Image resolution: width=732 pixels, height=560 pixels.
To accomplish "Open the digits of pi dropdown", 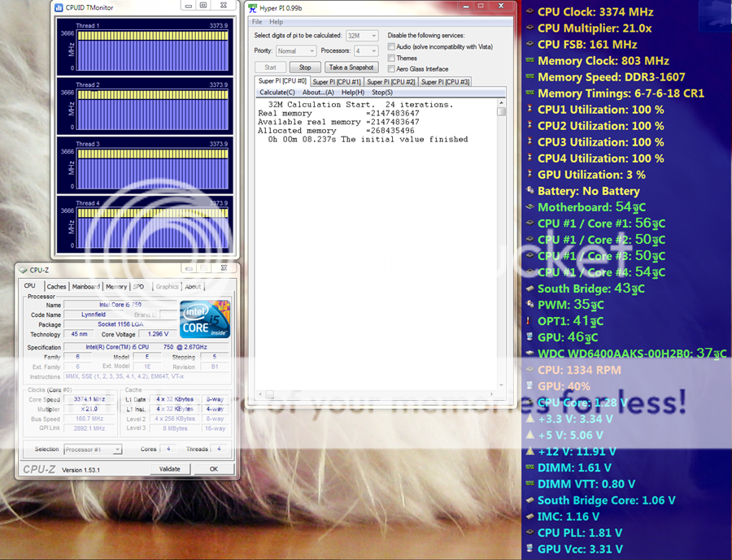I will tap(362, 36).
